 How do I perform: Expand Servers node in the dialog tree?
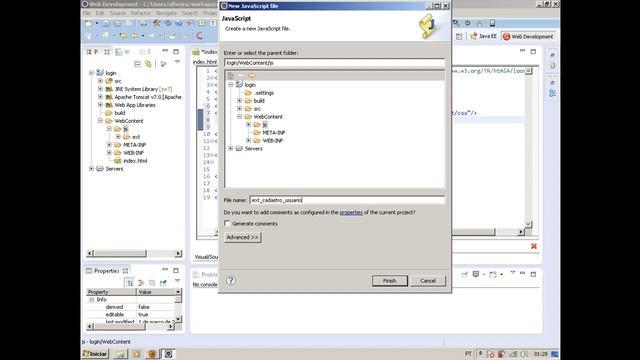coord(231,149)
